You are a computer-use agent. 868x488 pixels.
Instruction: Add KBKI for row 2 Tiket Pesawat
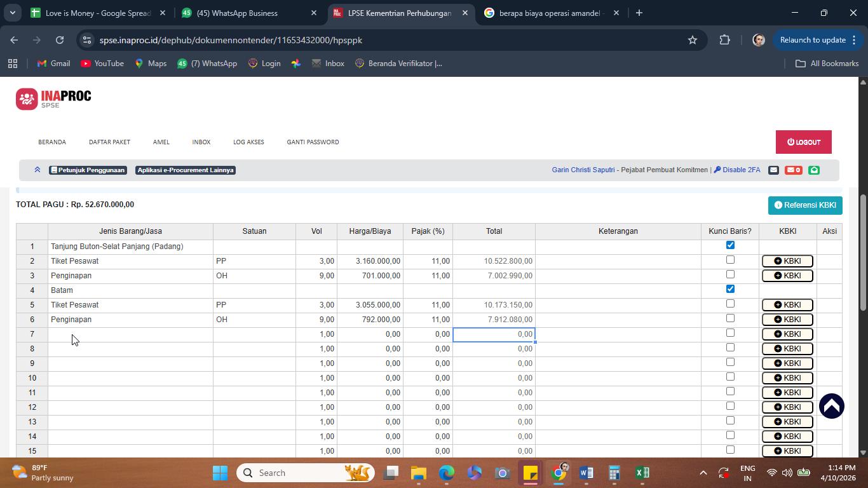click(787, 261)
